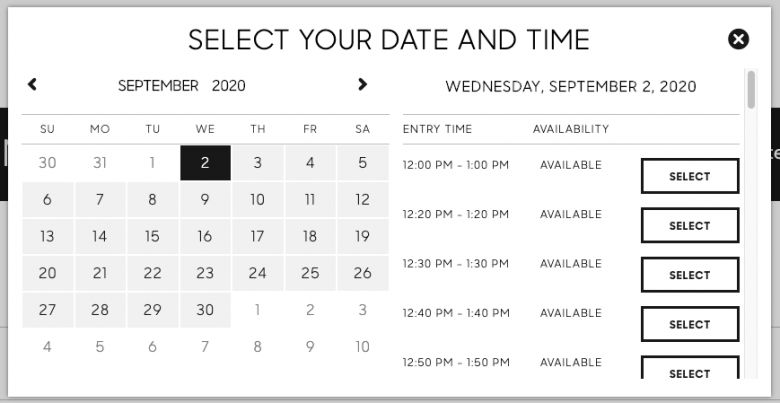
Task: Select September 18 on calendar
Action: click(x=310, y=236)
